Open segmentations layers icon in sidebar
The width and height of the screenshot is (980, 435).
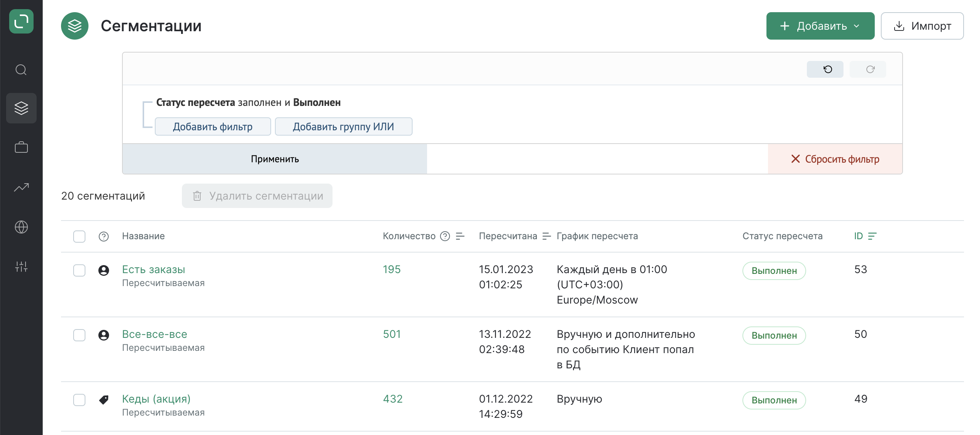point(21,108)
